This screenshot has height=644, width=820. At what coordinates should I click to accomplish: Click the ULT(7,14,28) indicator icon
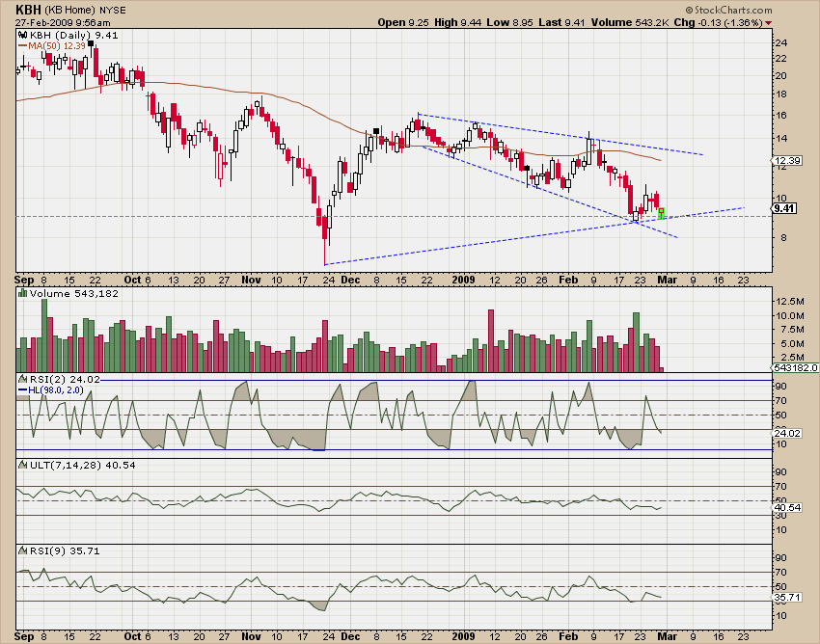tap(22, 465)
